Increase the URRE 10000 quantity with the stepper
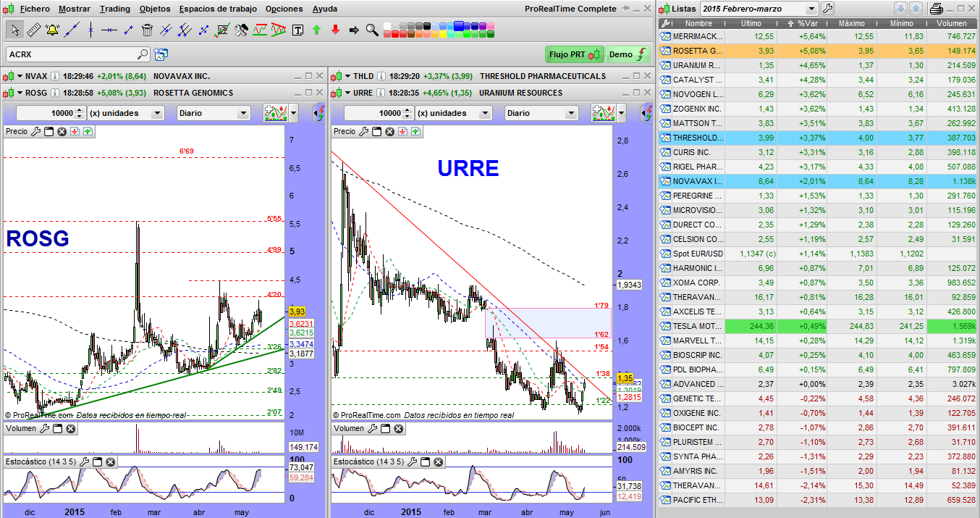 click(407, 110)
